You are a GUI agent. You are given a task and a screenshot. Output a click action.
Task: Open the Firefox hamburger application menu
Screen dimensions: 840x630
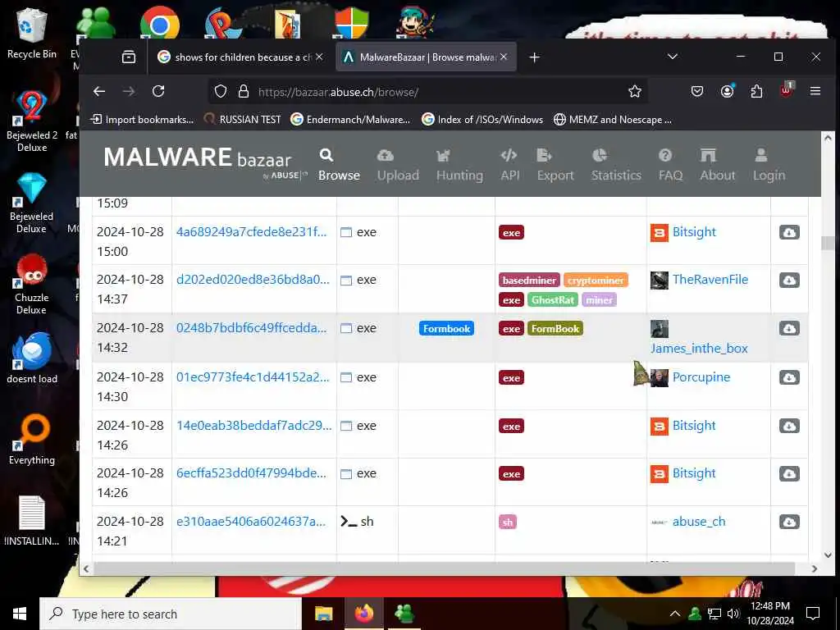pos(815,92)
